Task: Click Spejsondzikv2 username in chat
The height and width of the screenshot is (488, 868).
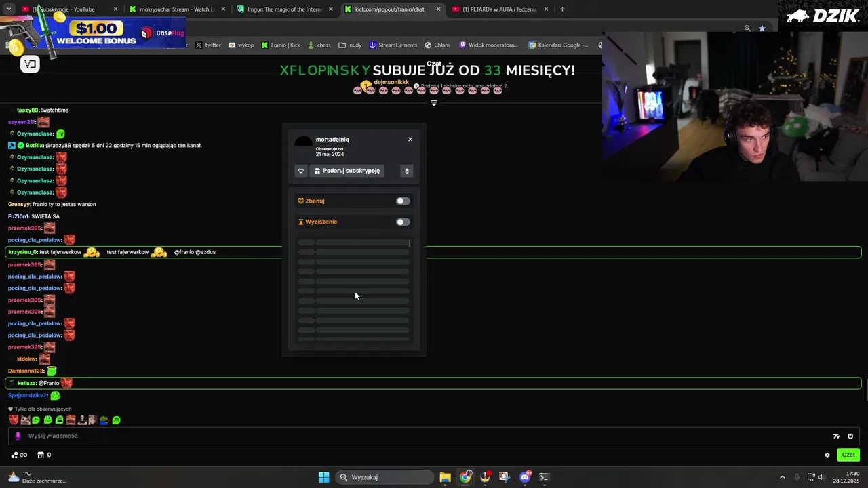Action: coord(28,395)
